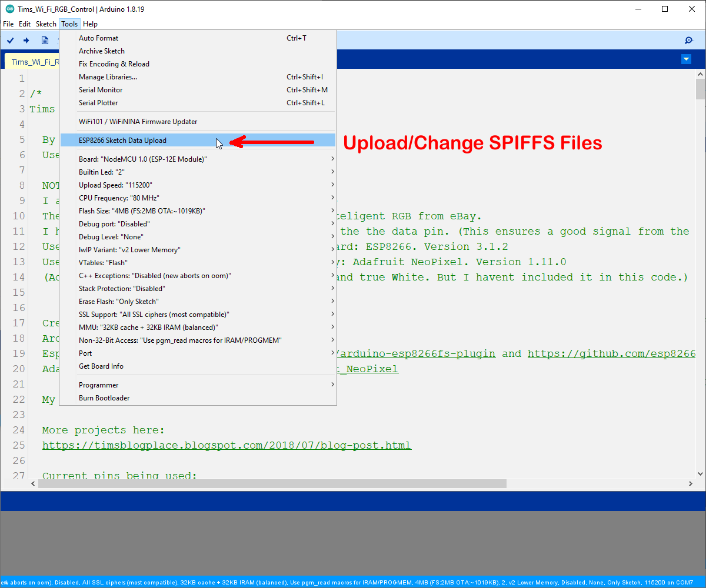This screenshot has height=588, width=706.
Task: Open the timsblogplace.blogspot.com link
Action: pyautogui.click(x=227, y=445)
